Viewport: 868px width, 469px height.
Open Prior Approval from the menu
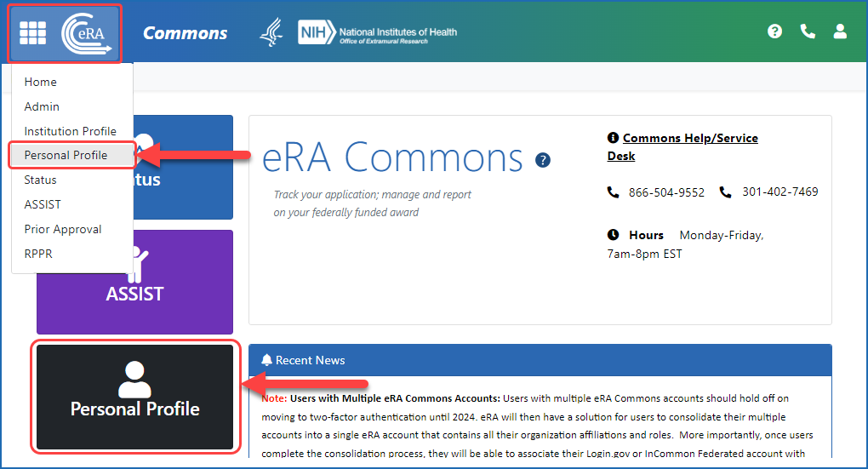[63, 229]
